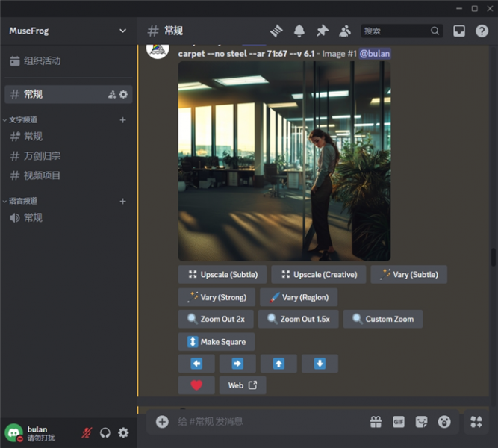
Task: Favorite image with red heart button
Action: point(196,385)
